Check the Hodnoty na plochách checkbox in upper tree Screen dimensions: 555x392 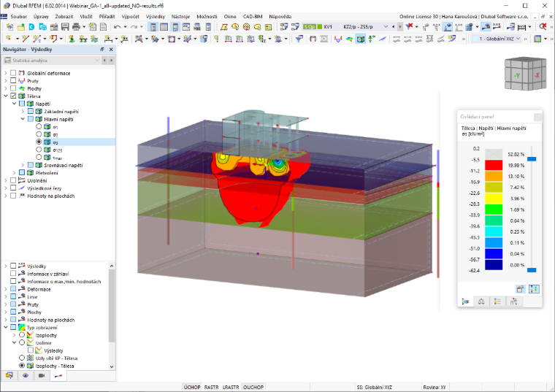[x=13, y=196]
